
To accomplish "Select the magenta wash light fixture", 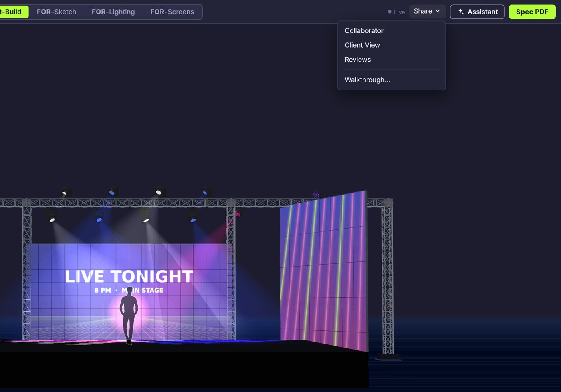I will [x=238, y=213].
